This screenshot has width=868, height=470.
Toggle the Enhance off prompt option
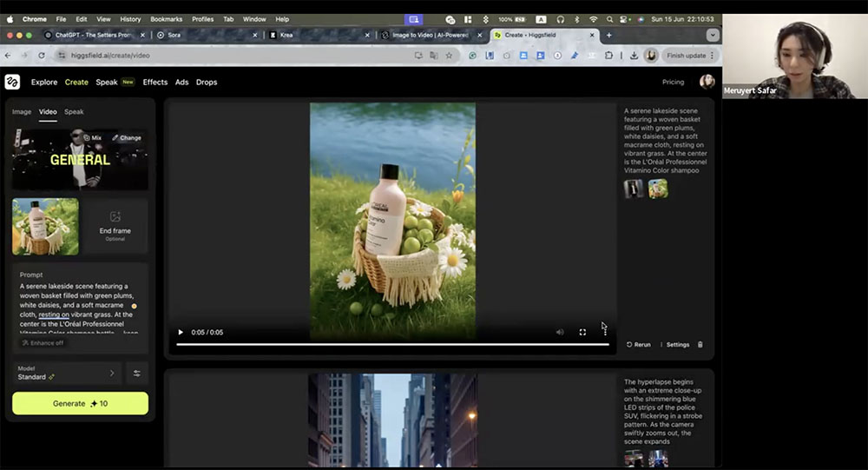43,343
